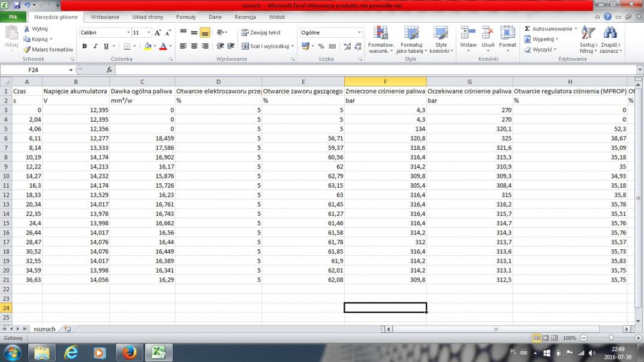Toggle underline formatting

tap(106, 46)
